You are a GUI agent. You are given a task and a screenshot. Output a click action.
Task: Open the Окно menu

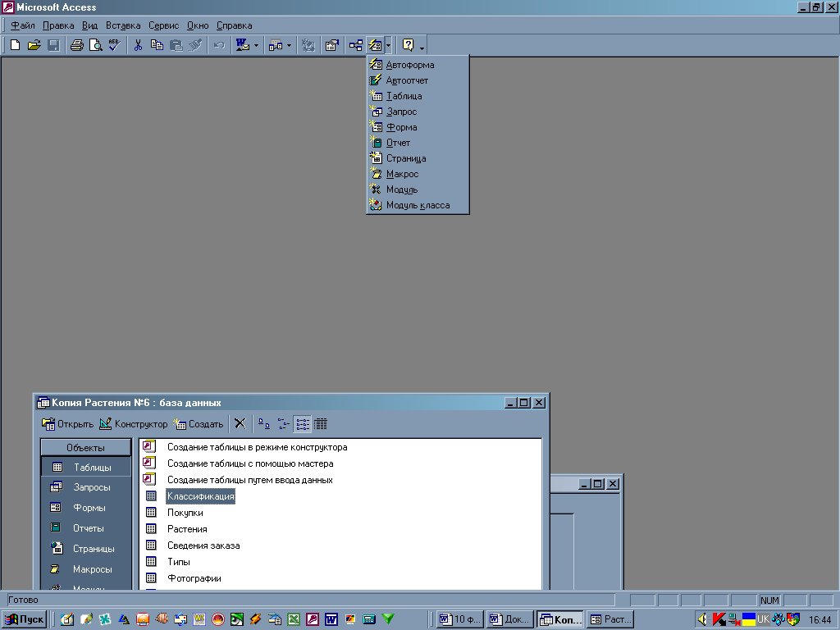click(x=198, y=25)
